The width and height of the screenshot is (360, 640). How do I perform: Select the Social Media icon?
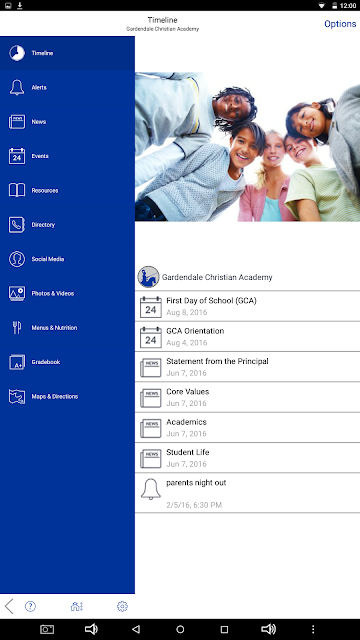point(17,259)
